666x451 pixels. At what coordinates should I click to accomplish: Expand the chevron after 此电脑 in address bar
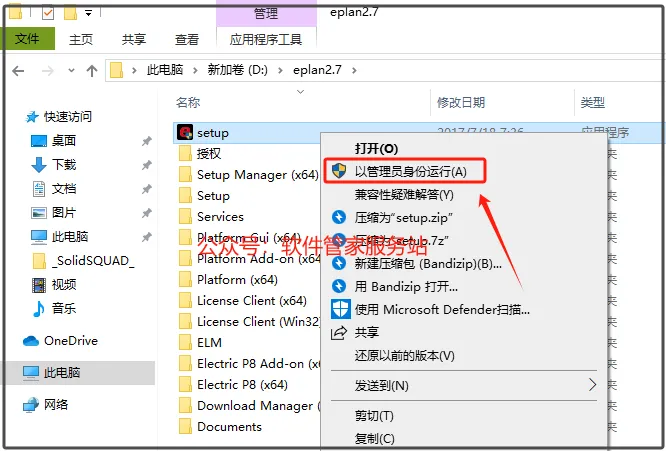(195, 70)
